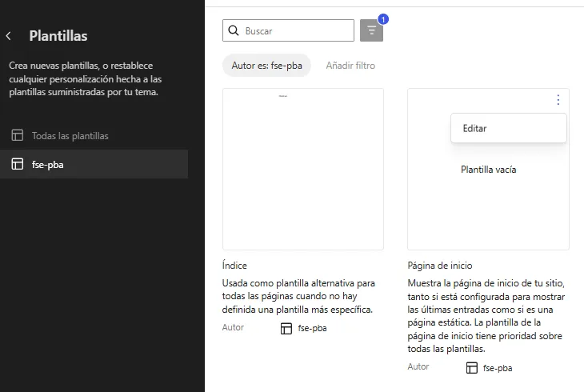The height and width of the screenshot is (392, 584).
Task: Click the author icon under Índice card
Action: coord(286,328)
